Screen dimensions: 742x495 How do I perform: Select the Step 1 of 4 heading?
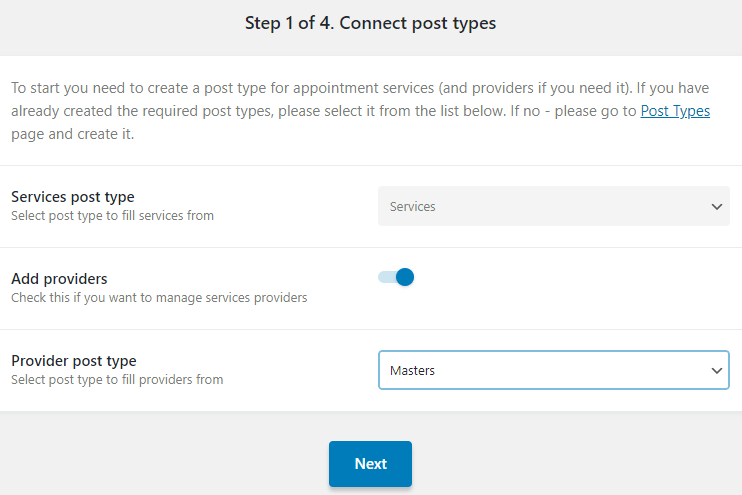[371, 23]
